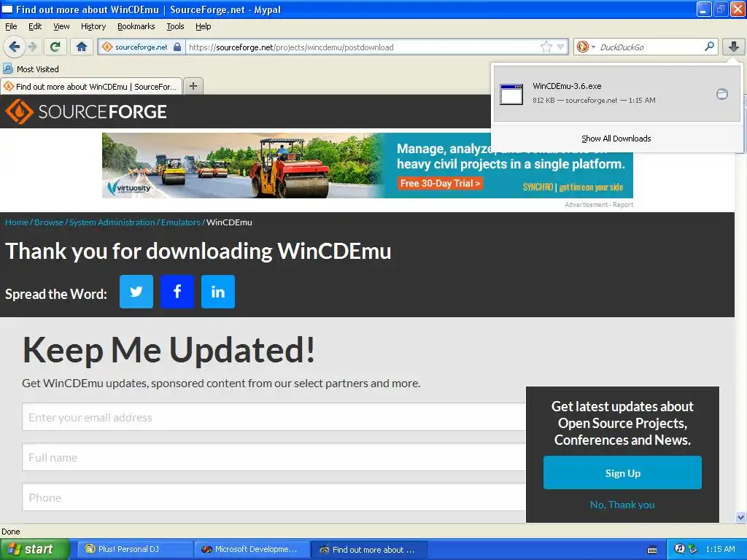
Task: Click the Phone input field
Action: tap(274, 497)
